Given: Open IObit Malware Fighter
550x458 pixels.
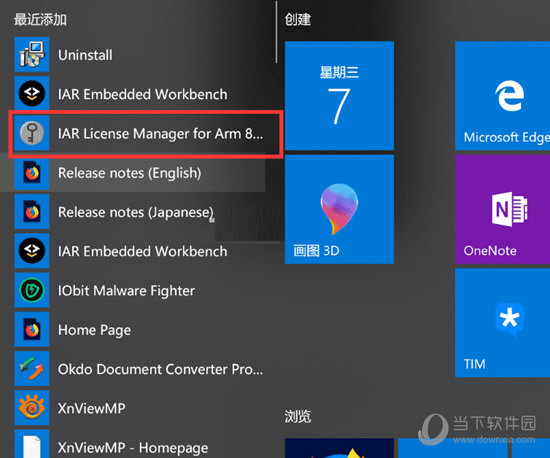Looking at the screenshot, I should (x=126, y=291).
